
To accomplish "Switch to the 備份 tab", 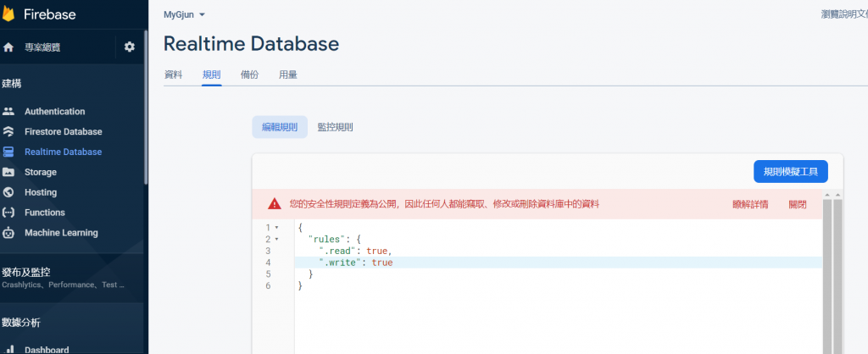I will pyautogui.click(x=250, y=75).
